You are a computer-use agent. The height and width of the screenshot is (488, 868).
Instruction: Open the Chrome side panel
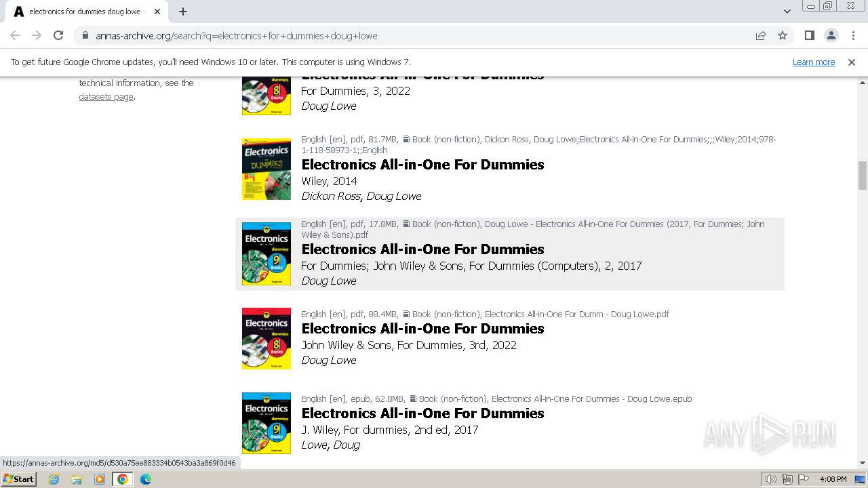point(809,35)
